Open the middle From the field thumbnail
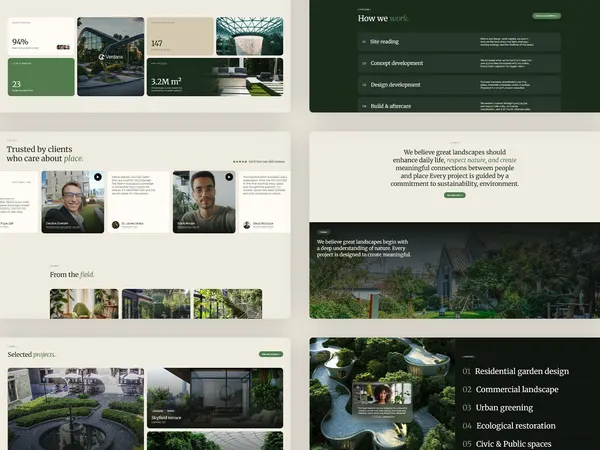Screen dimensions: 600x450 coord(156,304)
